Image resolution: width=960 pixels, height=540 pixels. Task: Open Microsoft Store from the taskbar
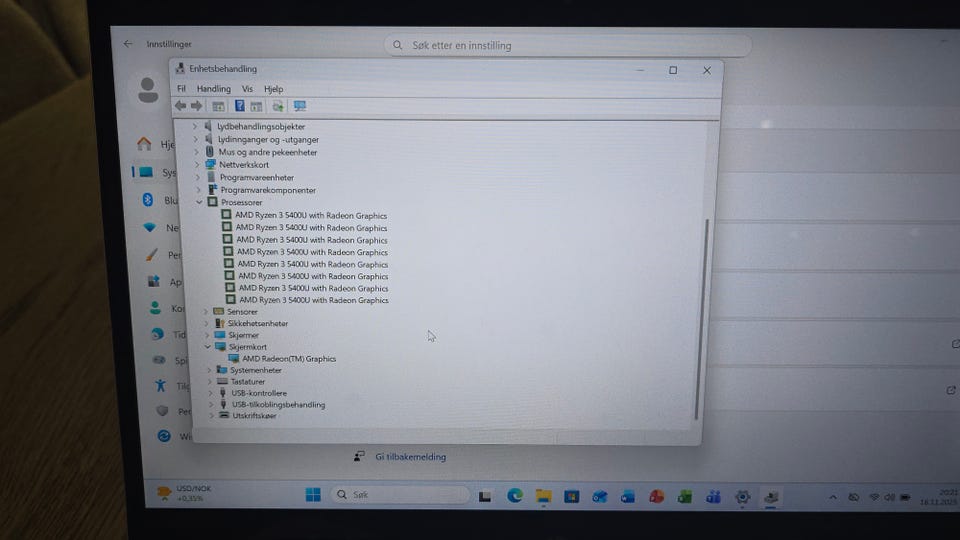[571, 497]
